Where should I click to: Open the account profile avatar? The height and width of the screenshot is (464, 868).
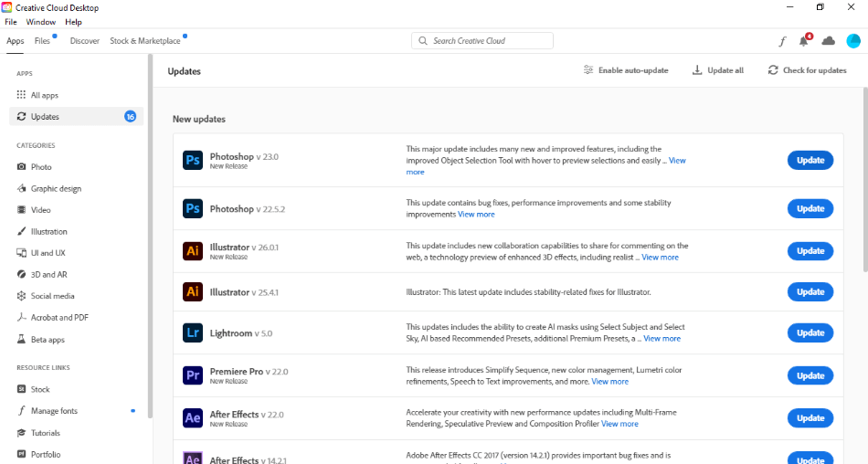(x=853, y=41)
